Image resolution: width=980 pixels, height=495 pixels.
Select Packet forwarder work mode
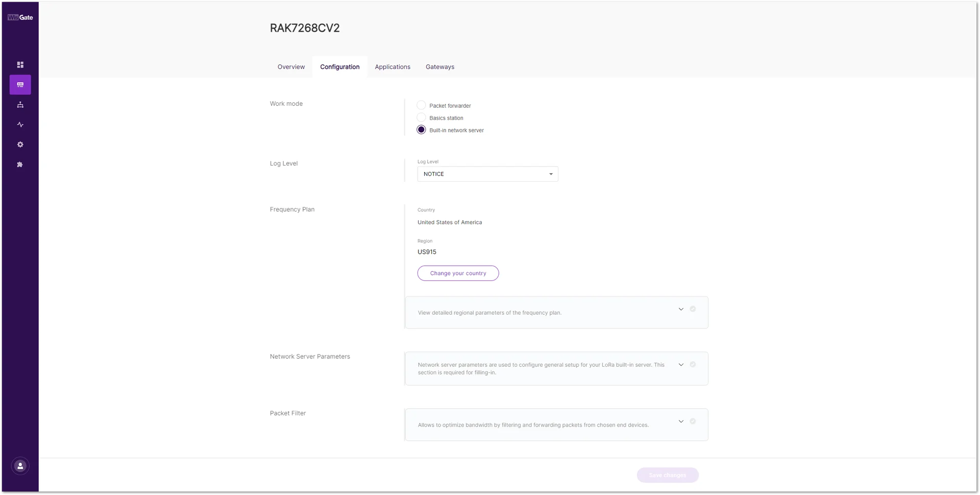point(421,105)
